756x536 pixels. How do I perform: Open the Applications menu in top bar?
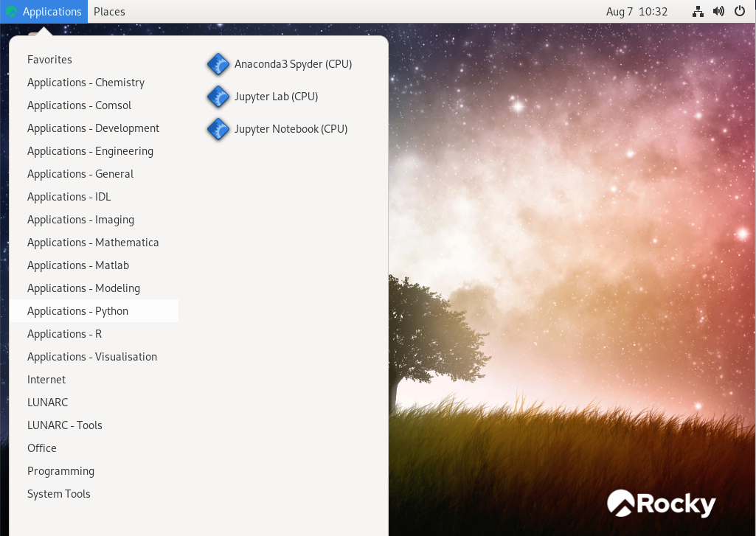(x=44, y=12)
